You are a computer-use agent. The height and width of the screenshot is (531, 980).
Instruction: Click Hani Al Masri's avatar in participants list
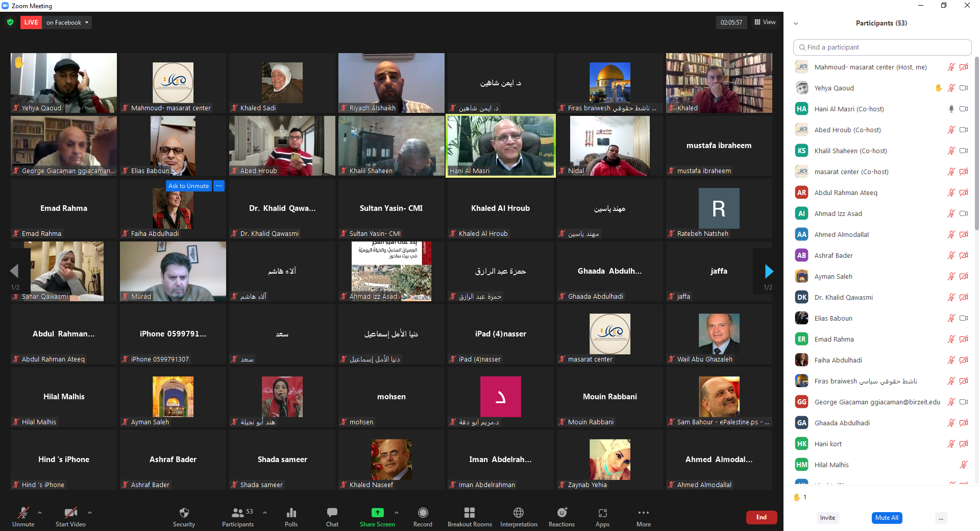click(802, 109)
